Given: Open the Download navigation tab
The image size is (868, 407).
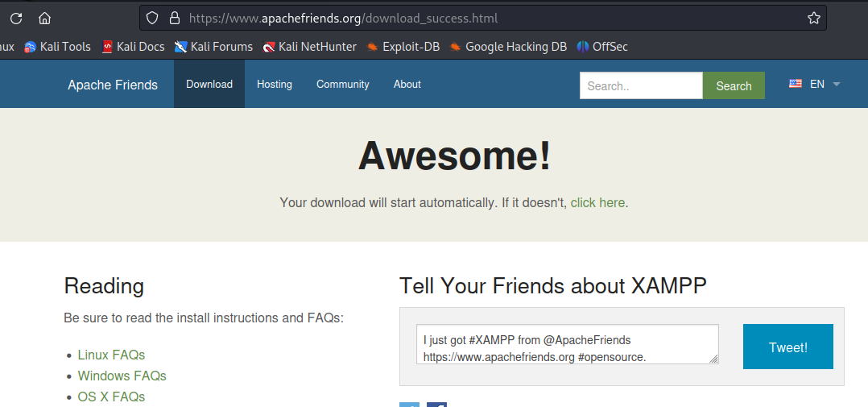Looking at the screenshot, I should [x=209, y=84].
